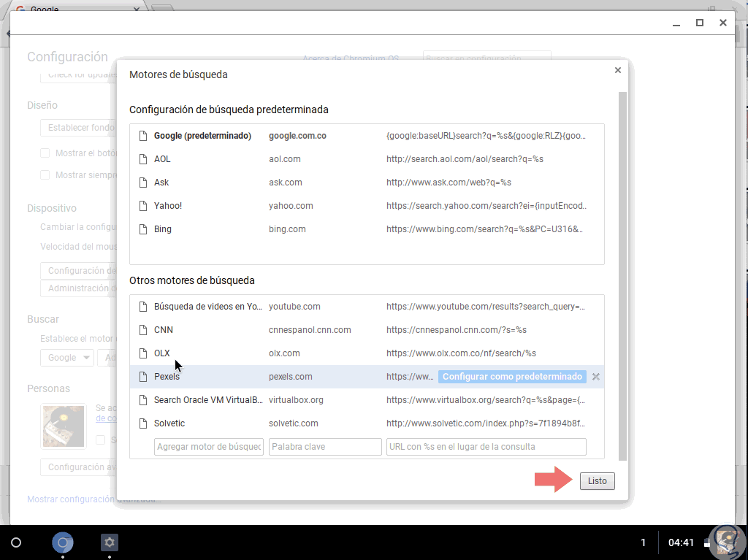Click the cnnespanol.cnn.com/?s=%s URL
Viewport: 748px width, 560px height.
tap(457, 330)
